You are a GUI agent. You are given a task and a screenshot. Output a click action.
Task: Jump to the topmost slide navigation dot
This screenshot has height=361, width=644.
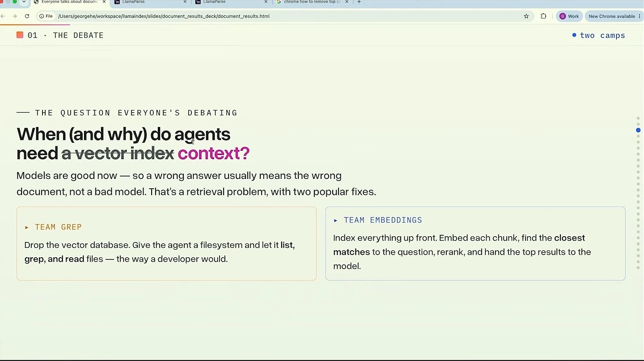point(638,118)
